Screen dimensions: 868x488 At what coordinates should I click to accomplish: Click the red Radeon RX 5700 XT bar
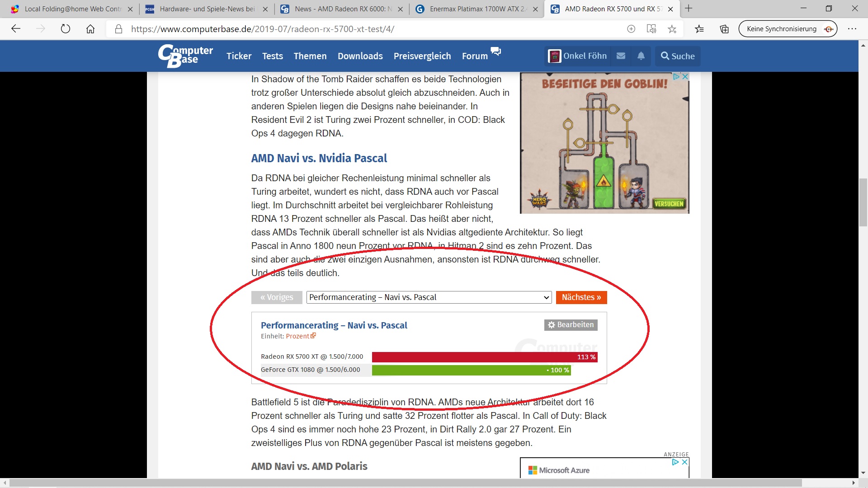pyautogui.click(x=484, y=357)
